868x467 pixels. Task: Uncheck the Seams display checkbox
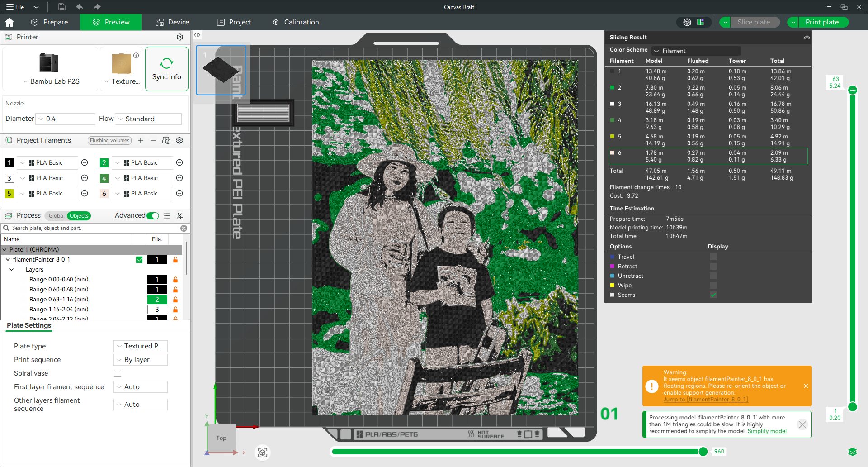(x=713, y=295)
